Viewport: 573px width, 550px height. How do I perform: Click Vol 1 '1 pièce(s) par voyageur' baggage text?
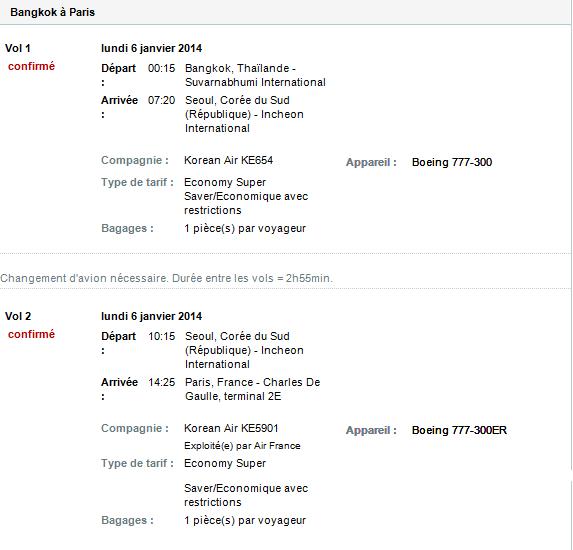click(x=245, y=228)
